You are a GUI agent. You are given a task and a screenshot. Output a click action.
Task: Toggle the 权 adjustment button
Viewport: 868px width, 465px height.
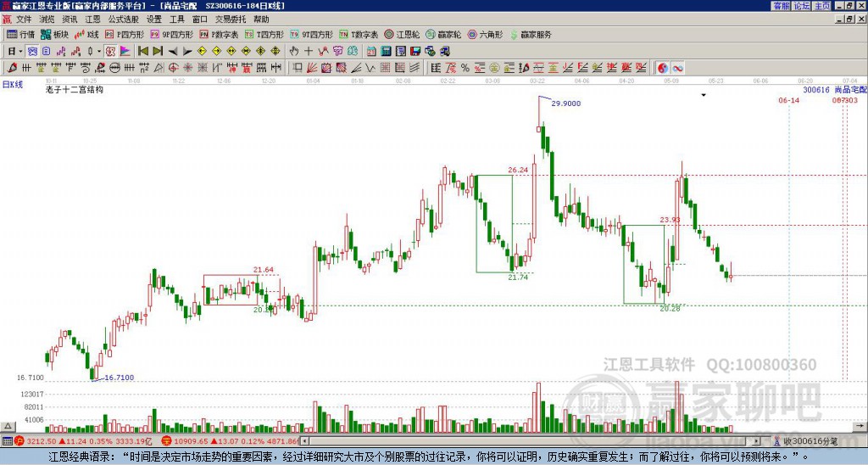pos(110,52)
